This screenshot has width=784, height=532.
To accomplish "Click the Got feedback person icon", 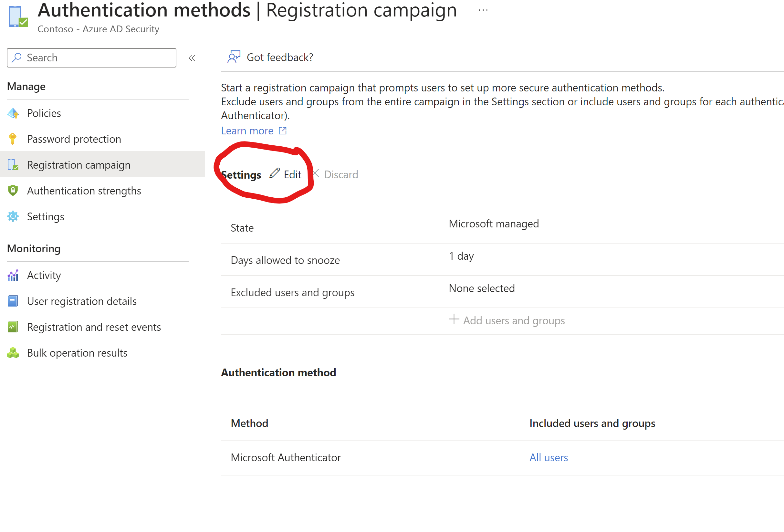I will (x=234, y=57).
